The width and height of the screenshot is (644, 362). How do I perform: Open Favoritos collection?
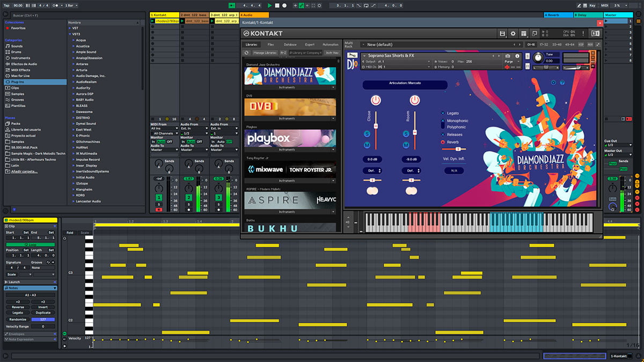coord(19,28)
